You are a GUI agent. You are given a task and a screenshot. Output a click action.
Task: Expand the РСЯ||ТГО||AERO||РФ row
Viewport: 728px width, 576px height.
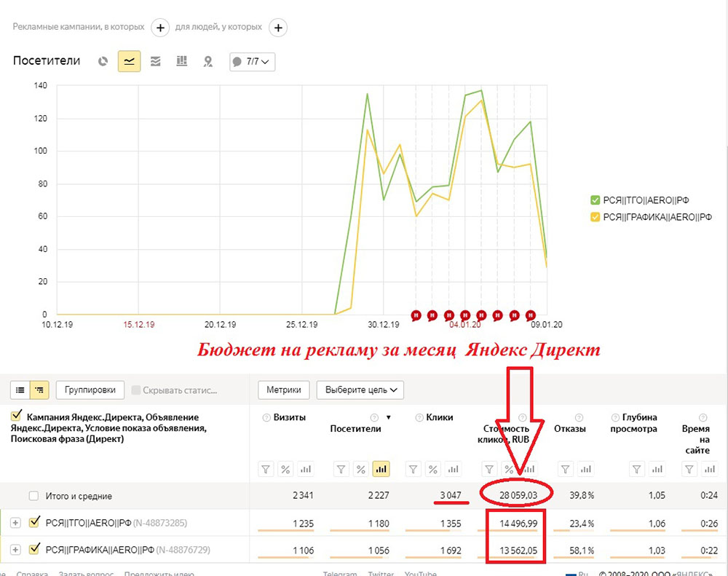tap(15, 523)
